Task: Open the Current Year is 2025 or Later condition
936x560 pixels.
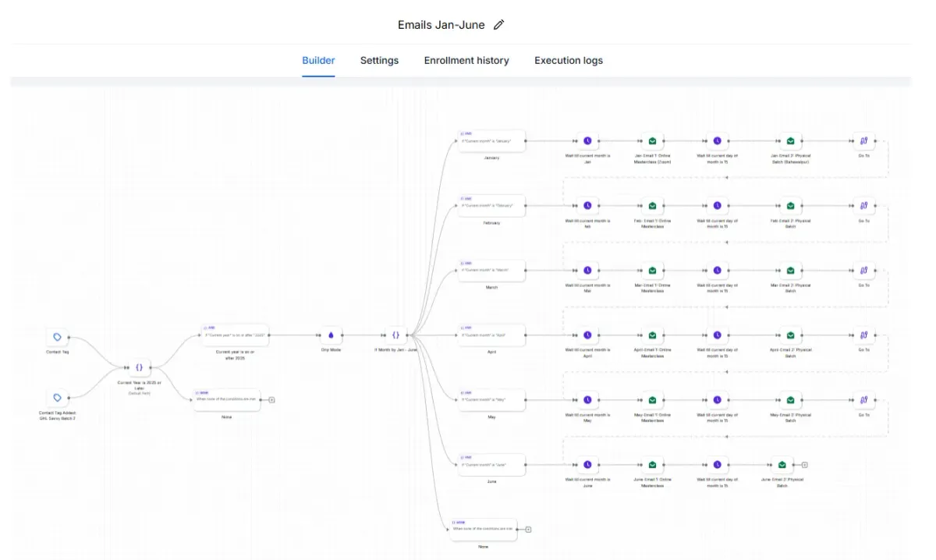Action: (139, 367)
